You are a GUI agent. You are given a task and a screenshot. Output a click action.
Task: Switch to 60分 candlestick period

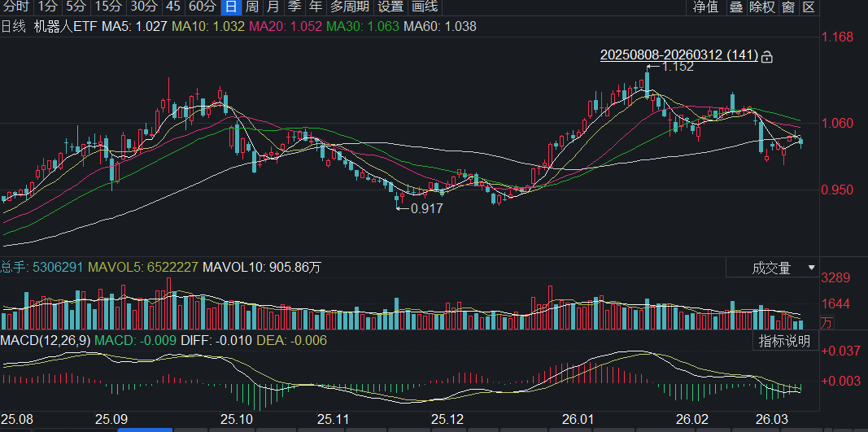click(202, 7)
